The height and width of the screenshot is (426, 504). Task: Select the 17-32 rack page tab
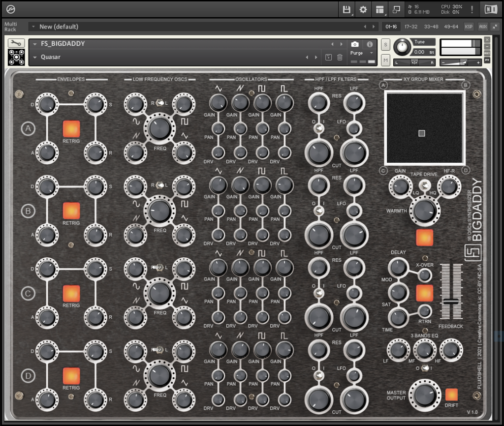pos(411,27)
